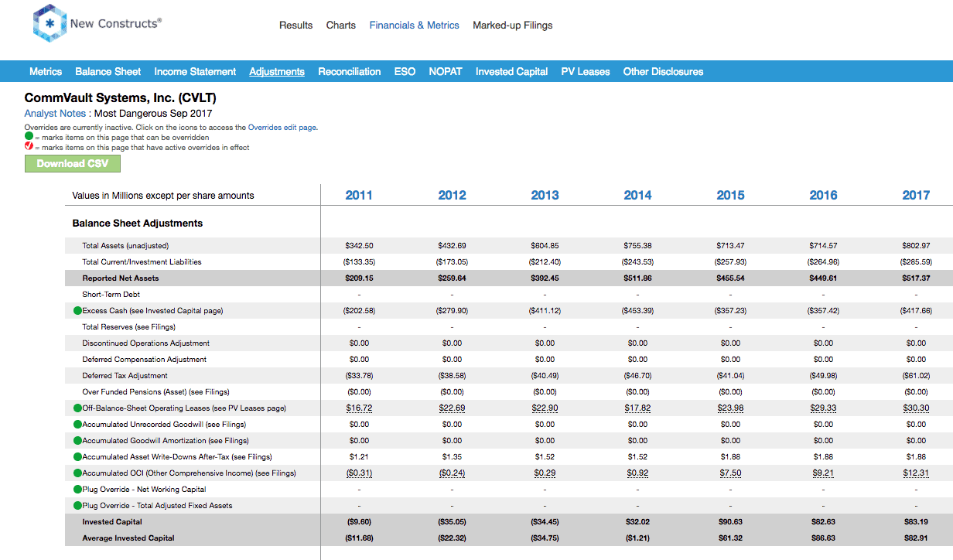
Task: Click 2011 Excess Cash value ($202.58)
Action: (x=360, y=311)
